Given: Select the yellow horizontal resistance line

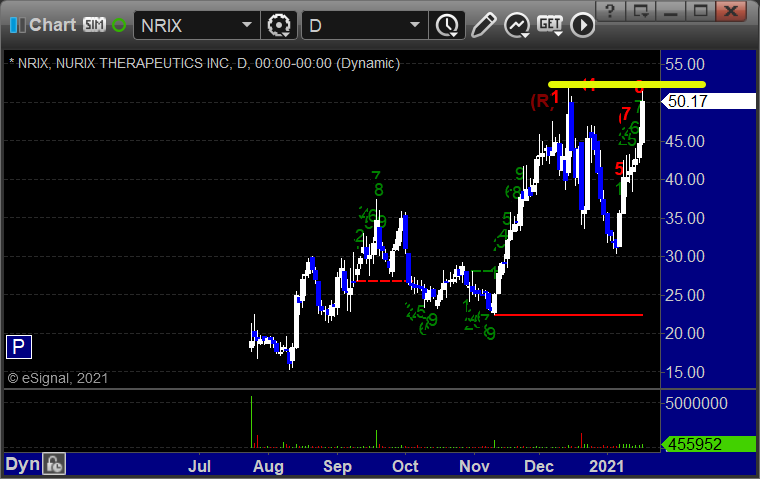Looking at the screenshot, I should point(627,84).
